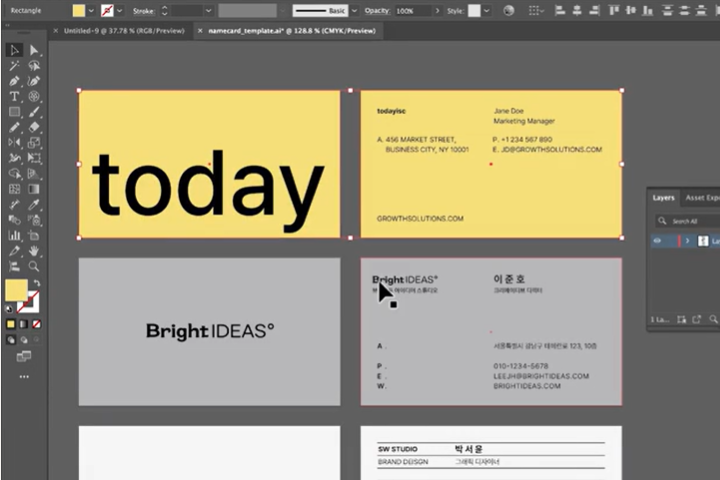
Task: Open the Basic brush definition dropdown
Action: (x=354, y=11)
